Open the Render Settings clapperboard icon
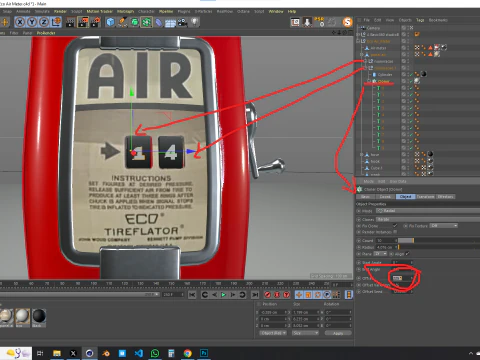 click(x=95, y=22)
